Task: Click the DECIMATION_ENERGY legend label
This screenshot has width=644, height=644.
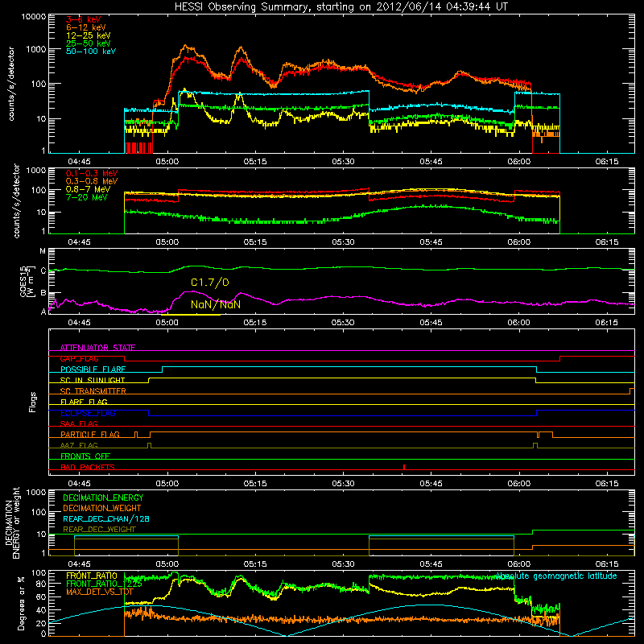Action: (103, 497)
